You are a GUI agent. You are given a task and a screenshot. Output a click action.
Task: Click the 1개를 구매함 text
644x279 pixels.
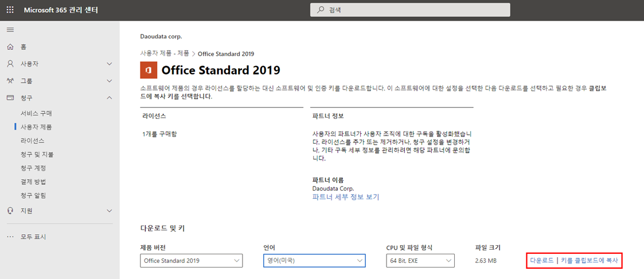point(159,134)
